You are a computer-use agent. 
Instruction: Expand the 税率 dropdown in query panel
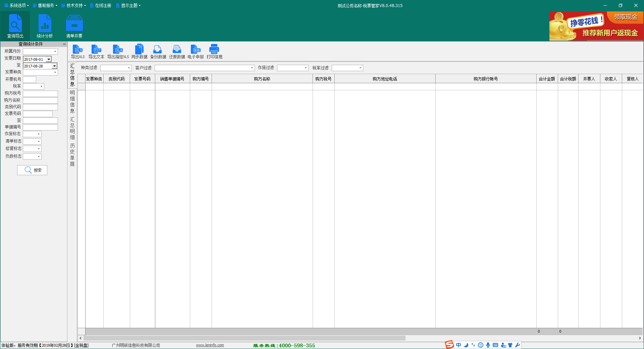pos(41,86)
